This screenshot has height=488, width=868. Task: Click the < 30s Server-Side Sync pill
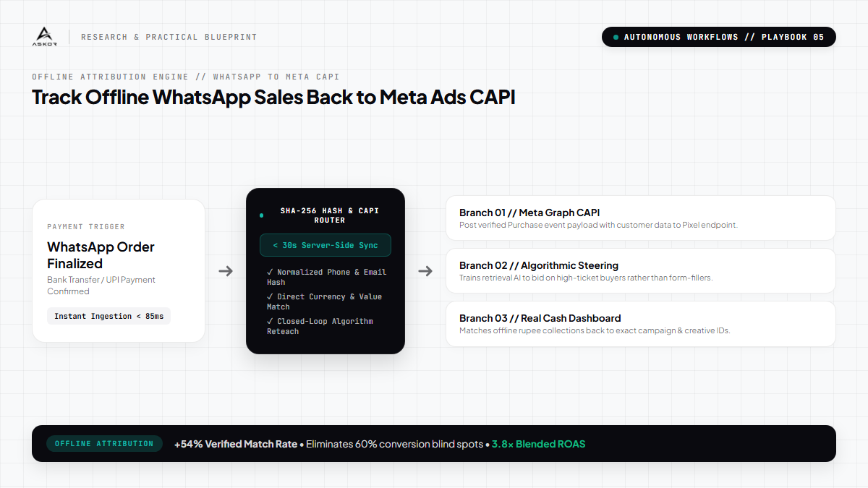pyautogui.click(x=325, y=245)
